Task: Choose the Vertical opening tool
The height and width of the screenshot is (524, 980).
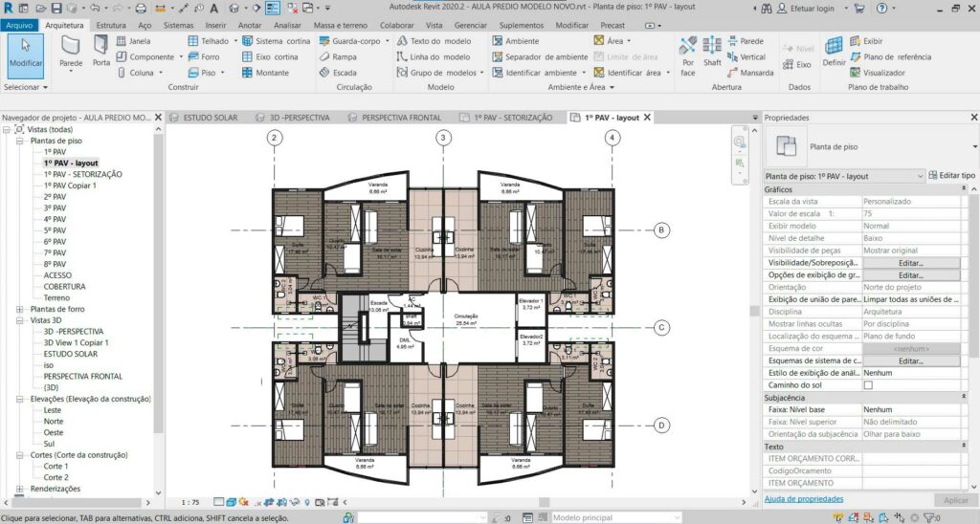Action: (746, 56)
